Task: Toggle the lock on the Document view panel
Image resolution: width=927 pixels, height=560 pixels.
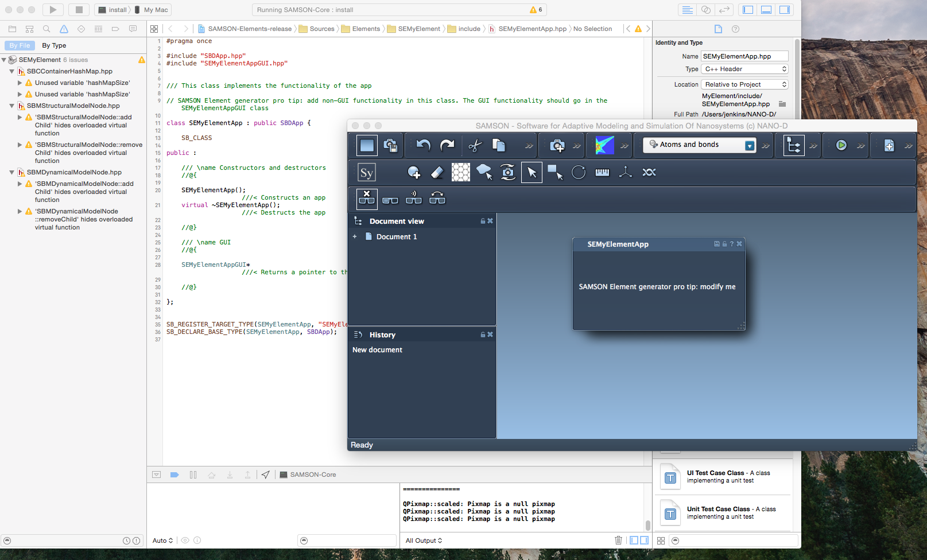Action: (x=482, y=220)
